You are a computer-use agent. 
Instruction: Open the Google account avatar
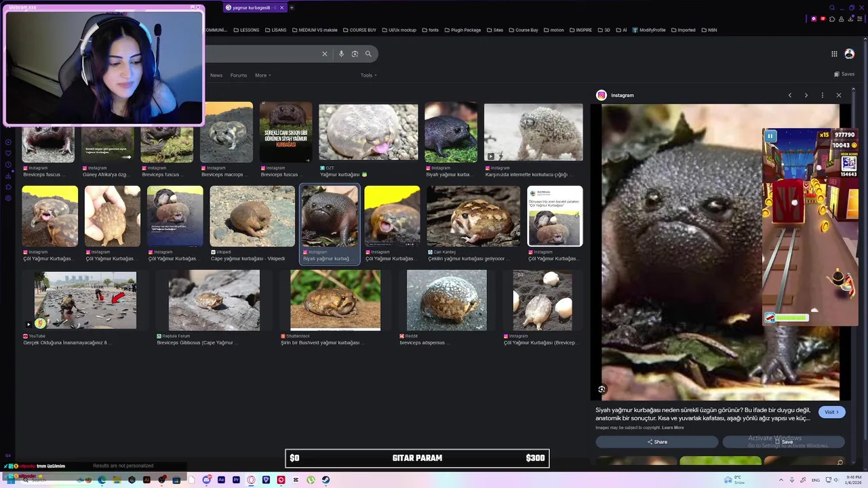pos(849,54)
